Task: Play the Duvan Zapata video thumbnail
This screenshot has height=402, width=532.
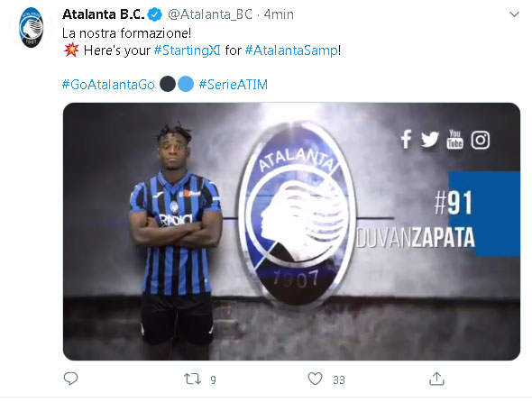Action: point(291,232)
